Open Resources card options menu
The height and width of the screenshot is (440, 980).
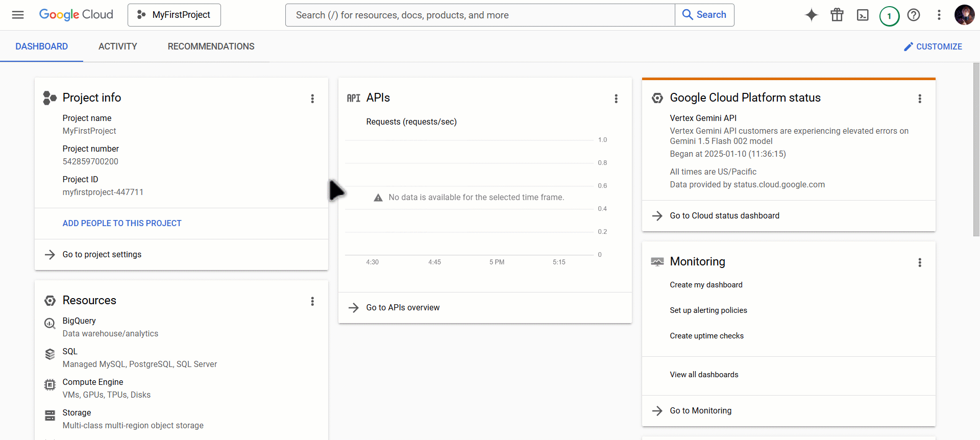click(x=312, y=301)
